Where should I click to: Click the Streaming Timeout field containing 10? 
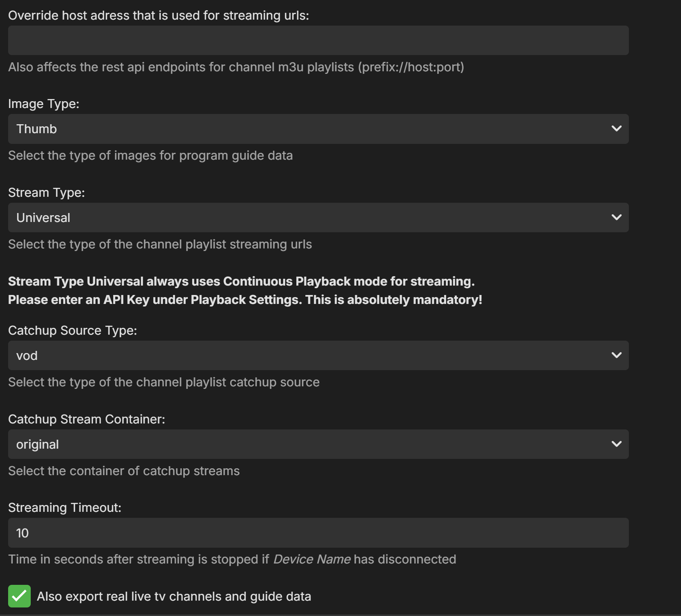318,533
